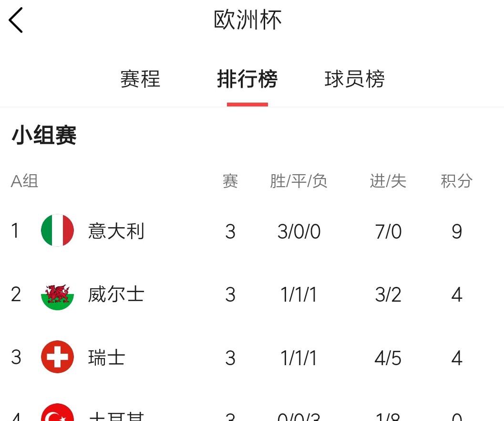The image size is (504, 421).
Task: Switch to the 赛程 tab
Action: click(x=140, y=79)
